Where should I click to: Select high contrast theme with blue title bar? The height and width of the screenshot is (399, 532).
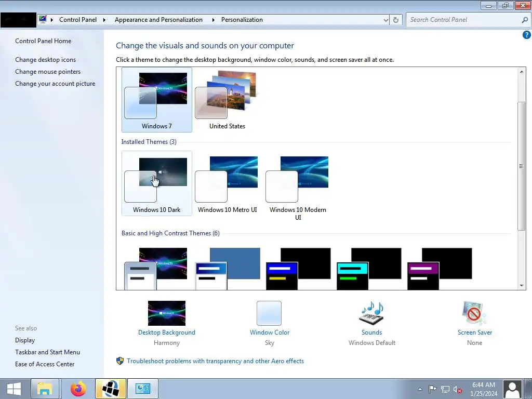coord(298,269)
